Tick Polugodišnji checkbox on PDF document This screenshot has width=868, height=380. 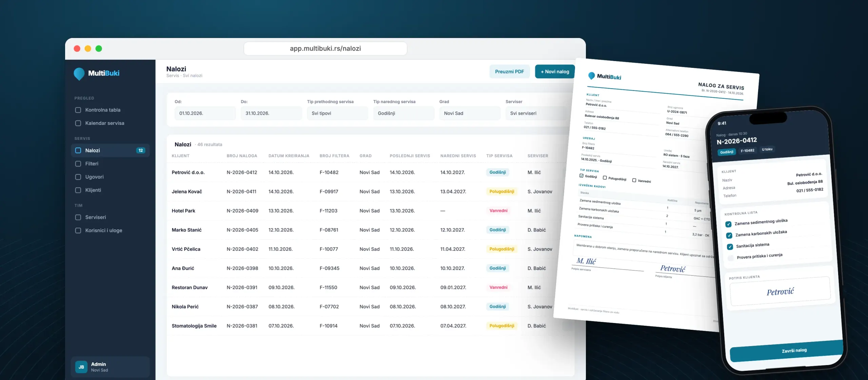point(605,177)
